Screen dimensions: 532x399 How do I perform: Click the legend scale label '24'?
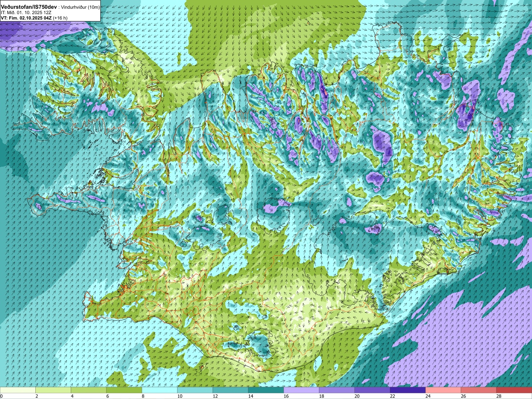[428, 396]
